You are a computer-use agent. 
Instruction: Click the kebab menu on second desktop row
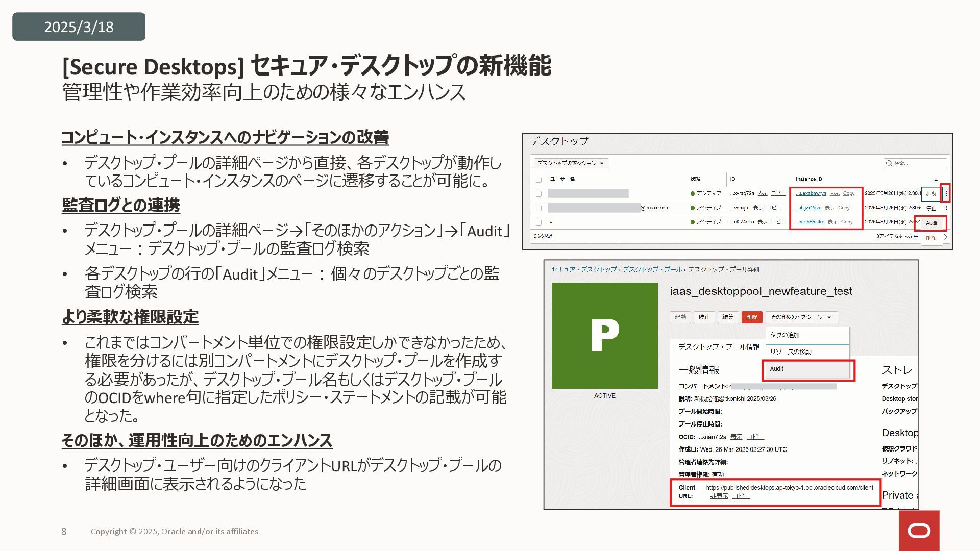point(946,208)
